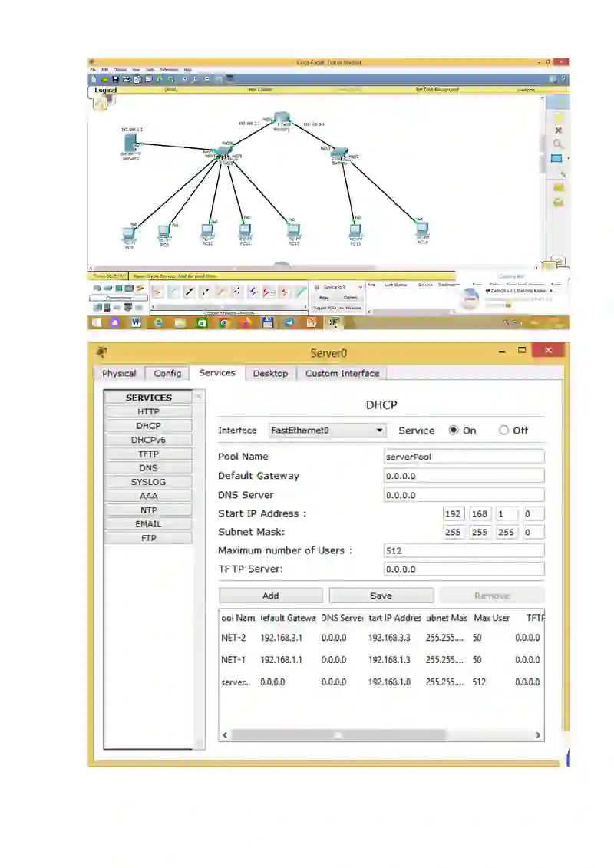Open the Interface FastEthernet0 dropdown

327,430
